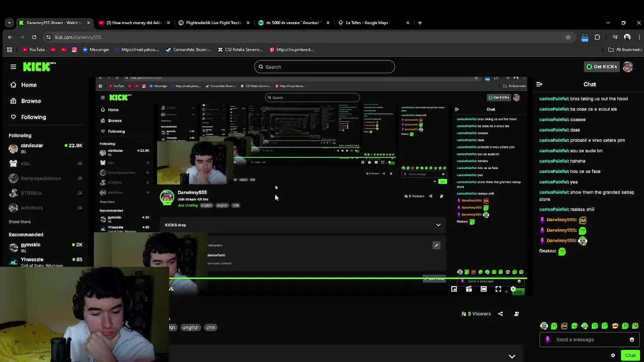This screenshot has width=644, height=362.
Task: Toggle fullscreen on the stream player
Action: click(x=498, y=289)
